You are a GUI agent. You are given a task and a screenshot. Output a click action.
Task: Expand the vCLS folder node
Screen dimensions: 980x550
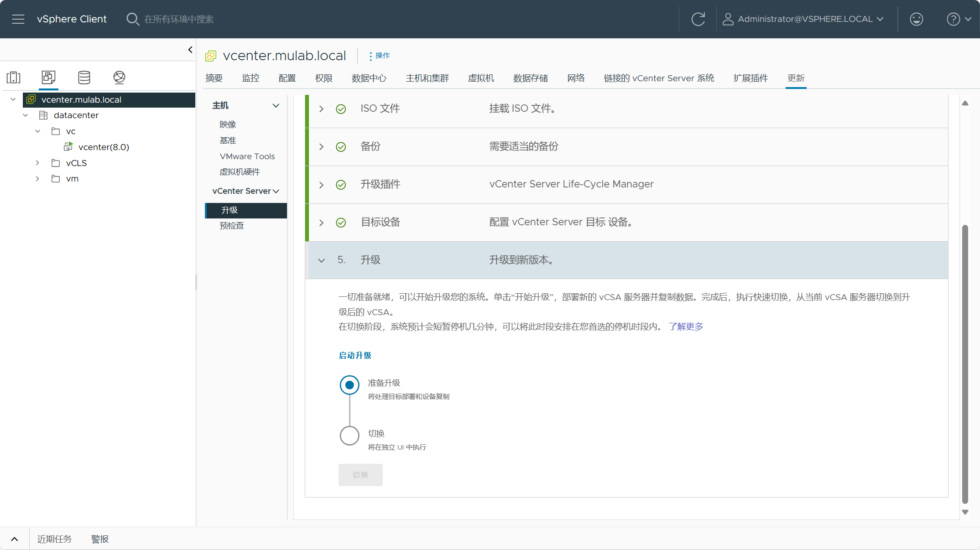click(x=37, y=163)
